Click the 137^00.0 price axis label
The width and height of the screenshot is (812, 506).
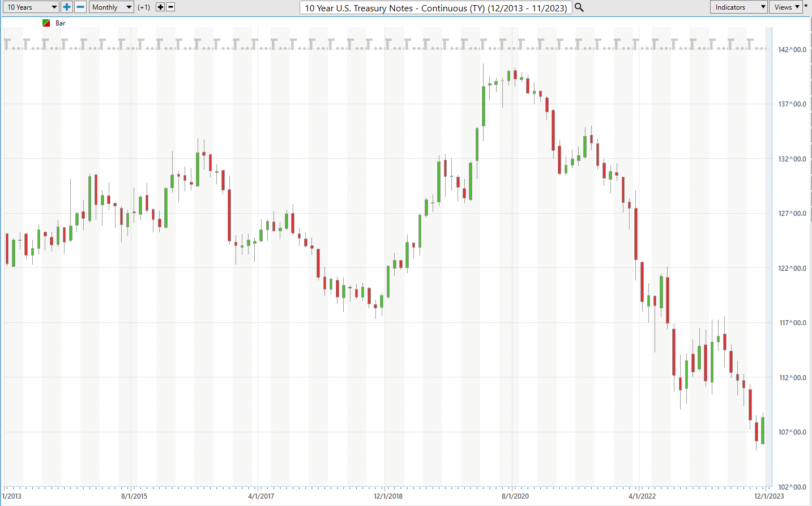792,104
